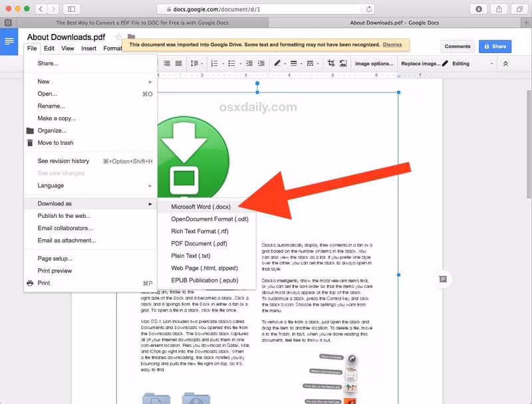Open the View menu
This screenshot has width=532, height=404.
68,49
